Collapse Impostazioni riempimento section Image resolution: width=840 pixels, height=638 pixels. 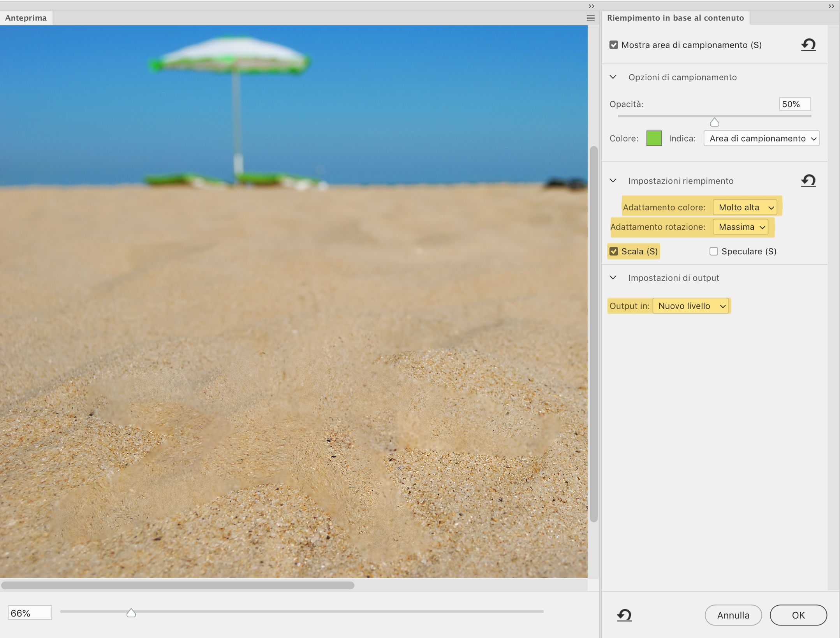[613, 181]
